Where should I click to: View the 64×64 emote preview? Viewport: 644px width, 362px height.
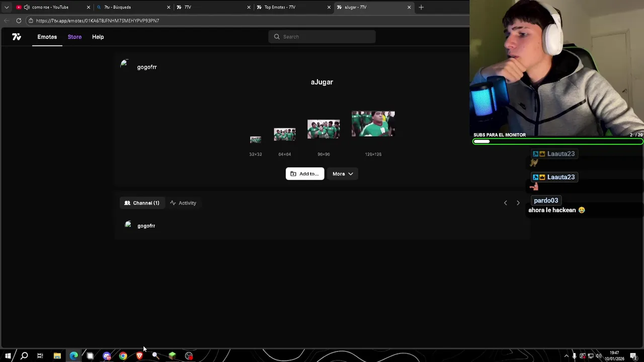(285, 134)
